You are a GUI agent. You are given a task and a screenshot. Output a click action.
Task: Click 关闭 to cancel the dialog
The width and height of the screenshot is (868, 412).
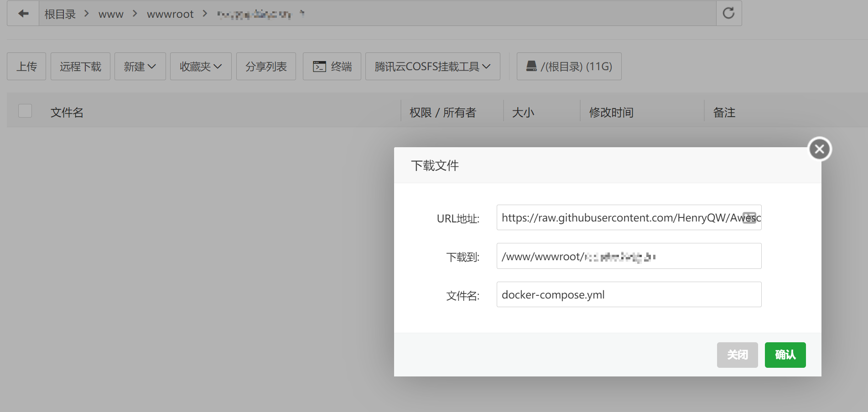(737, 355)
